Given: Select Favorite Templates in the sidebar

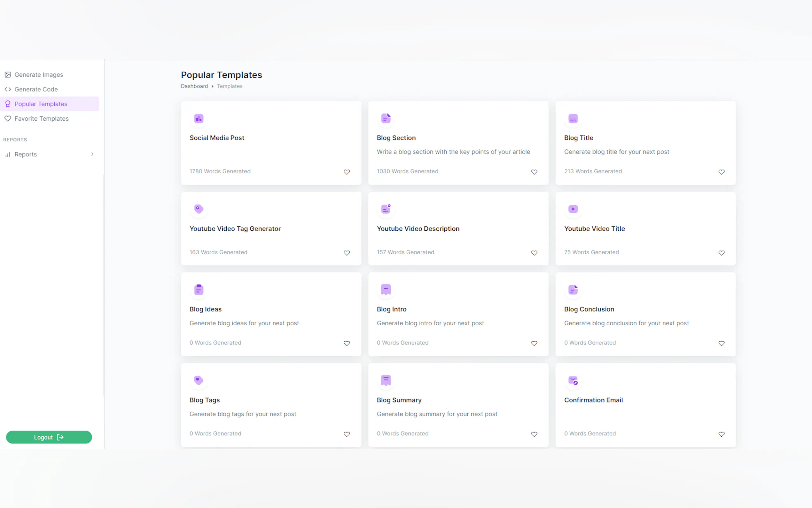Looking at the screenshot, I should (41, 119).
